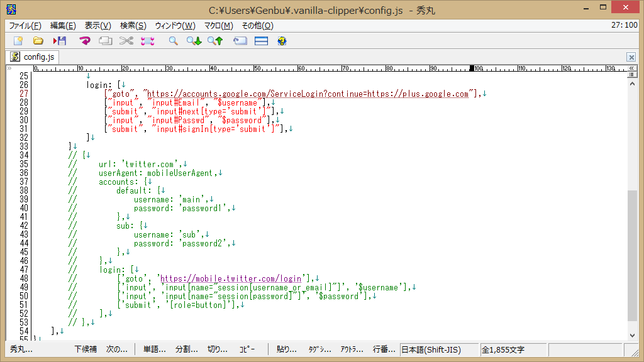This screenshot has height=362, width=644.
Task: Close the tab using the tab bar X
Action: pos(631,57)
